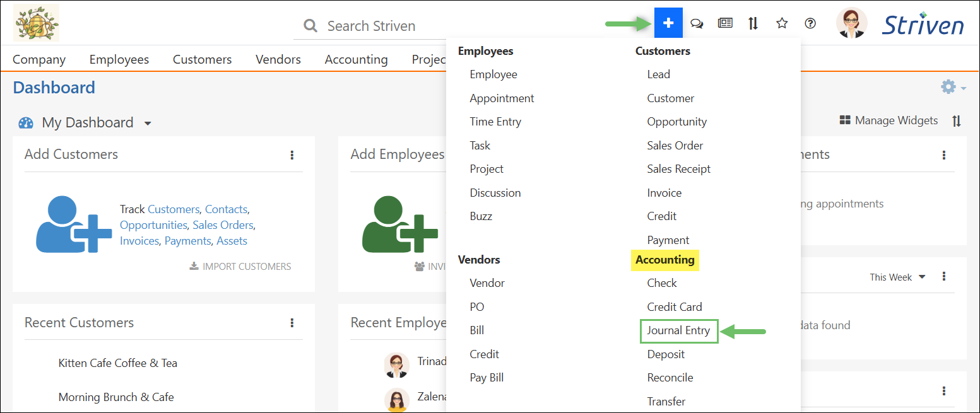Choose Buzz in quick-add menu
Viewport: 980px width, 413px height.
click(x=481, y=216)
